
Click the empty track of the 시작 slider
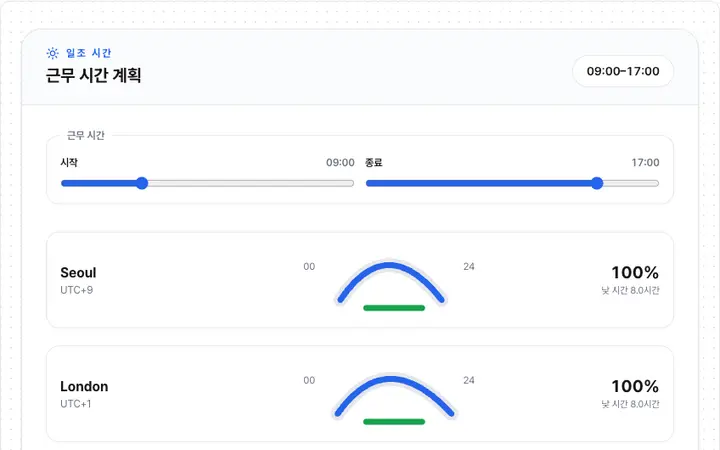(x=251, y=183)
